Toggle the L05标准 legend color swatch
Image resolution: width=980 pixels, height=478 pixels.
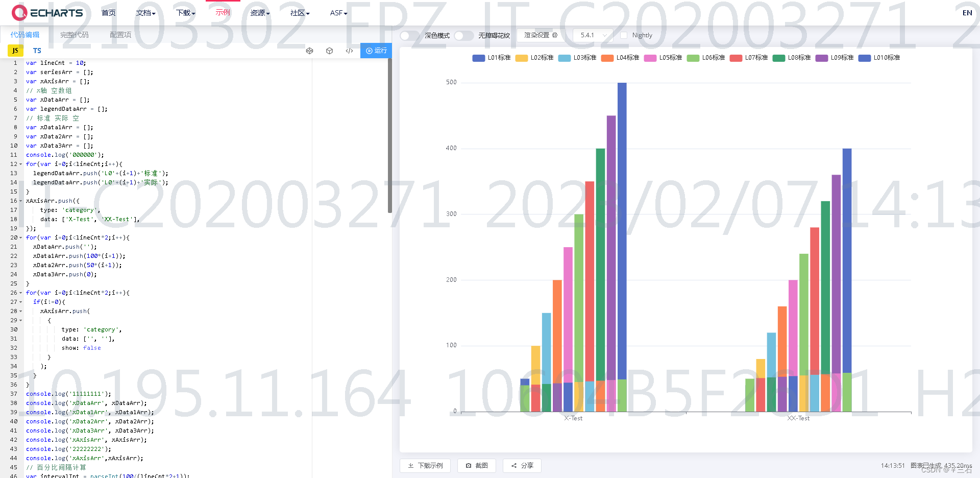650,58
